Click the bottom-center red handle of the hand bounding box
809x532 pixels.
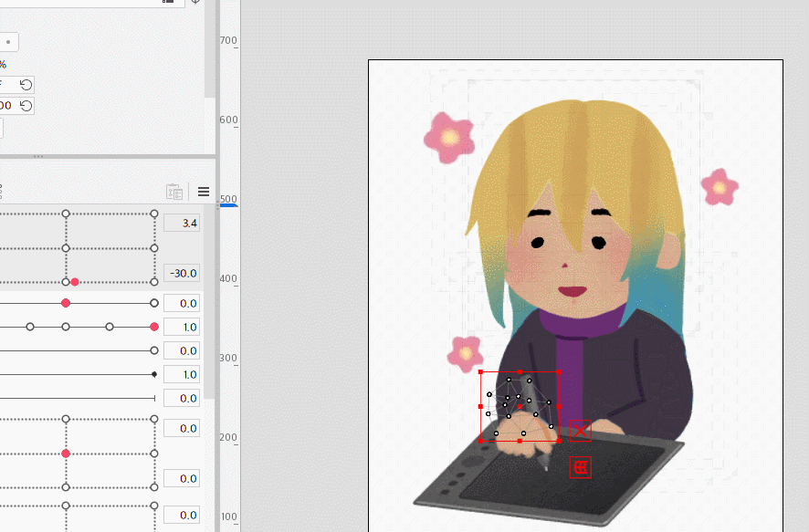click(520, 441)
